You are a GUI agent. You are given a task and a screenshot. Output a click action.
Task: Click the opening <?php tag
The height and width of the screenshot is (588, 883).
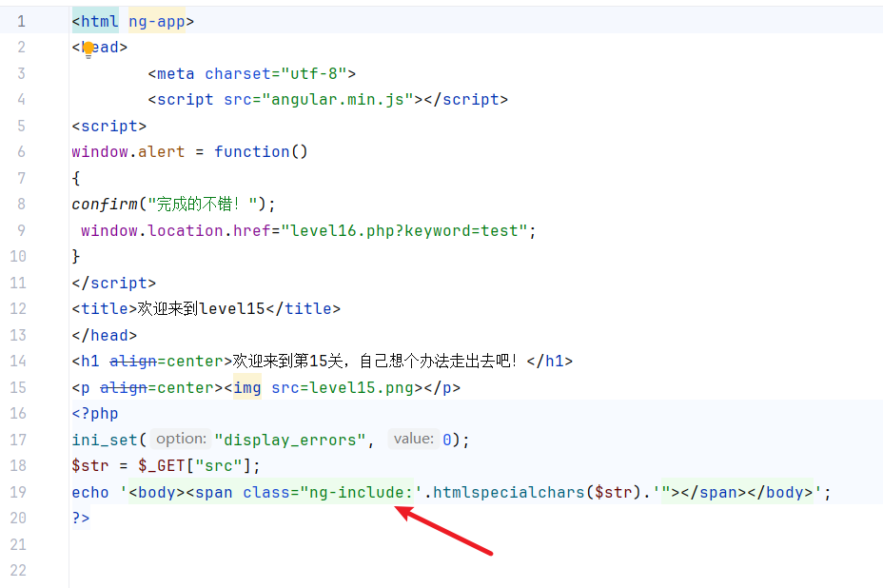click(x=95, y=414)
